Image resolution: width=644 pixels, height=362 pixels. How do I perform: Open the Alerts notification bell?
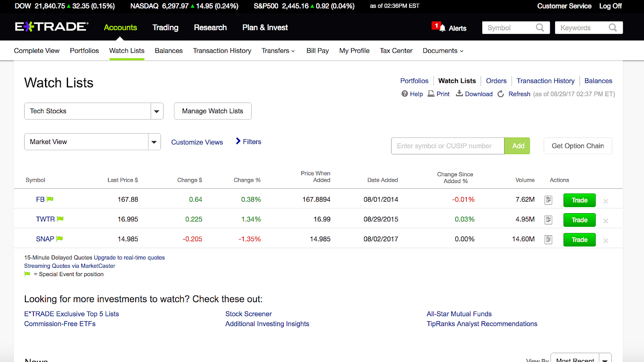click(x=443, y=28)
